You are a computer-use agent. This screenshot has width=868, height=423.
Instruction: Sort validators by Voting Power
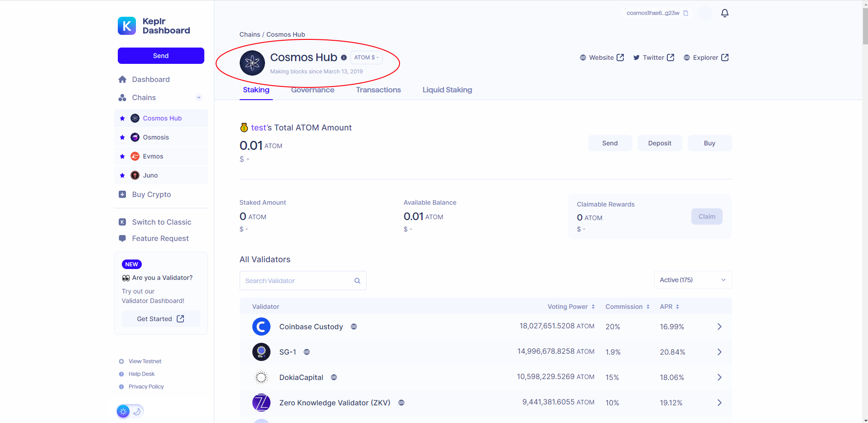(x=571, y=307)
